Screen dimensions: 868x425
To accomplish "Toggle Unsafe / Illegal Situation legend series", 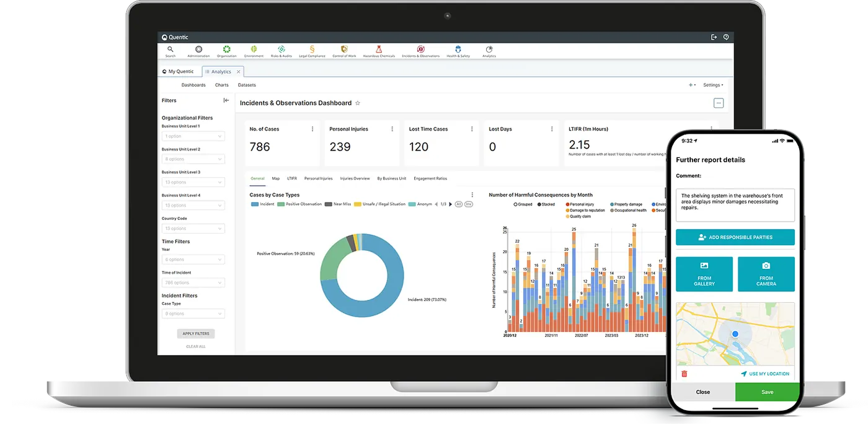I will click(x=379, y=204).
